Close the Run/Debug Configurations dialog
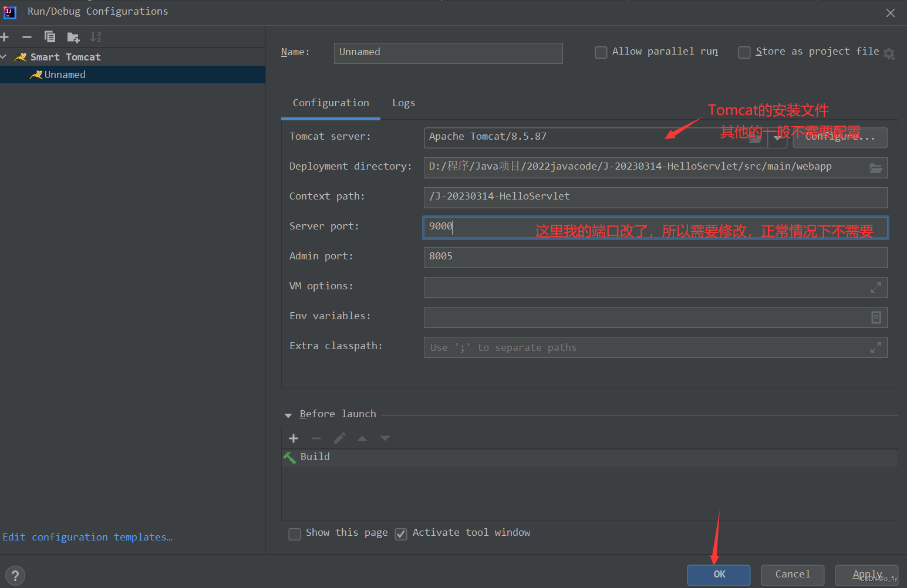The width and height of the screenshot is (907, 588). tap(891, 13)
